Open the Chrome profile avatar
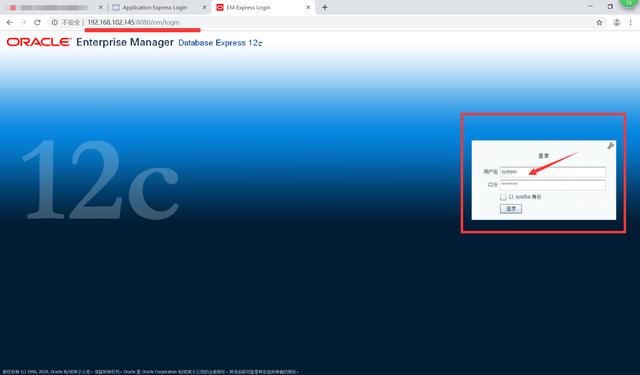This screenshot has width=640, height=375. click(x=616, y=22)
